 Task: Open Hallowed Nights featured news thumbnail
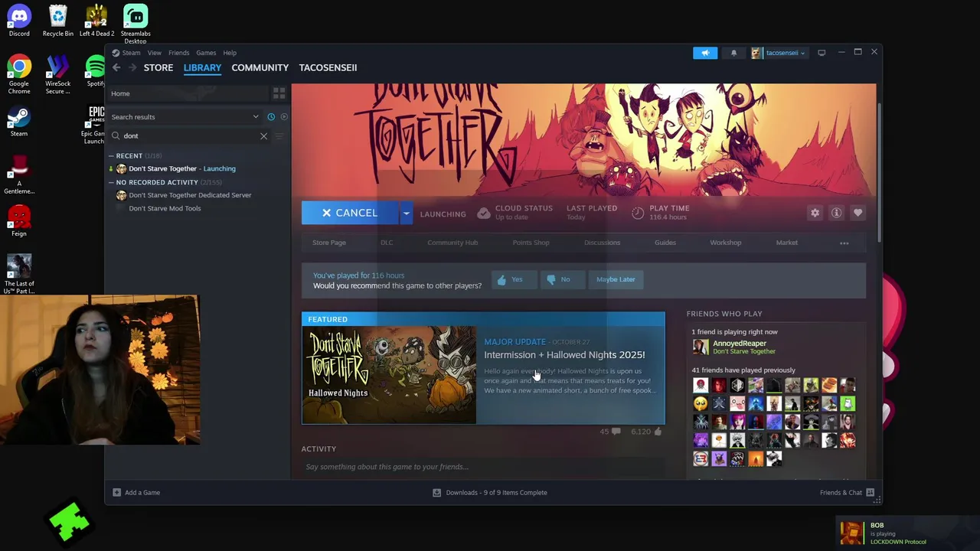pos(389,375)
